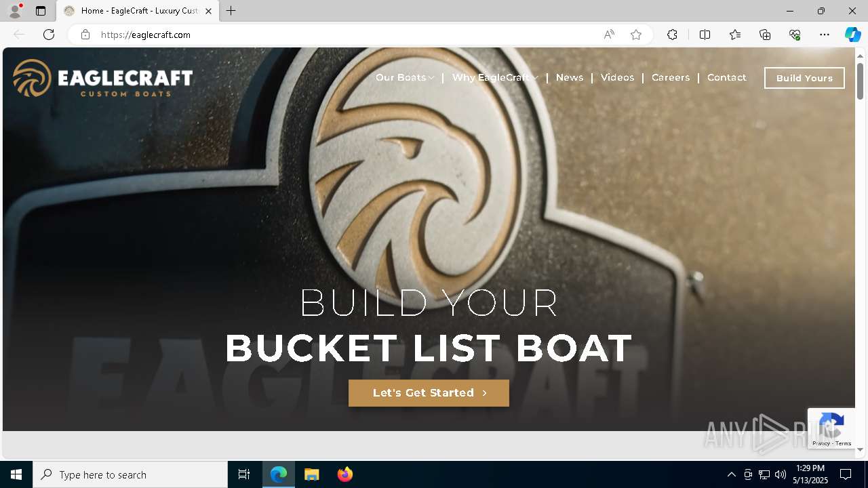Click the scrollbar down arrow
This screenshot has height=488, width=868.
[860, 449]
